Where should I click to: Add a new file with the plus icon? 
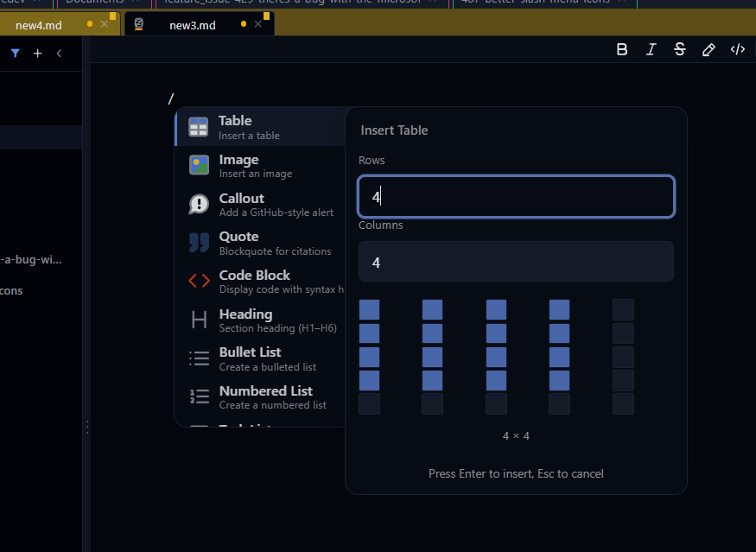tap(38, 53)
